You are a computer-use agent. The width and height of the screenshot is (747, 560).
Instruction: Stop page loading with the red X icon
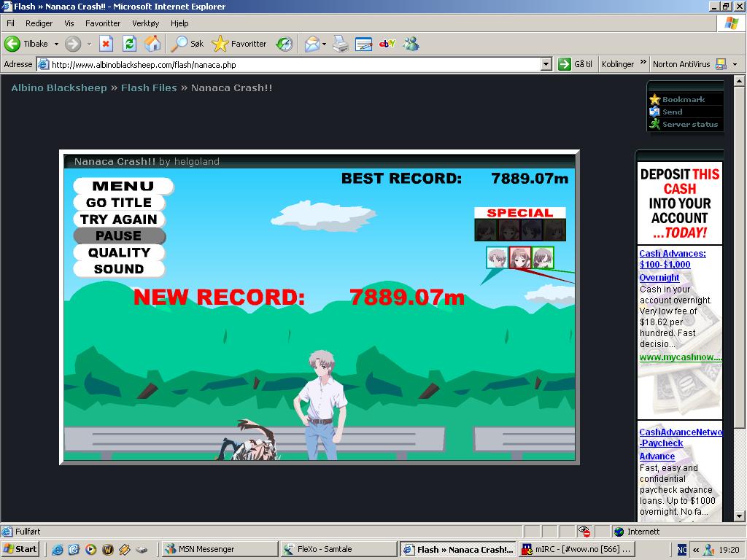click(x=106, y=44)
